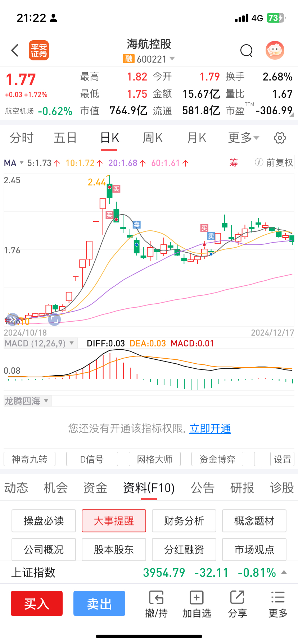Switch to 分时 chart tab

point(22,138)
